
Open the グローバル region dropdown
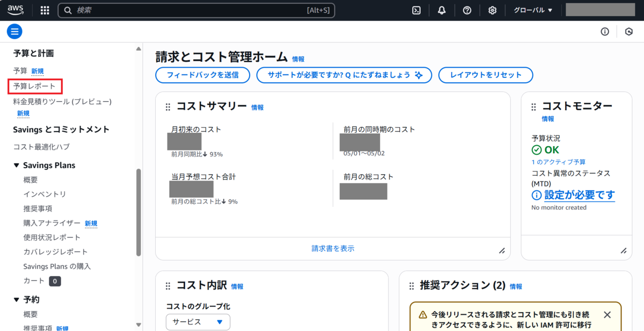[533, 10]
